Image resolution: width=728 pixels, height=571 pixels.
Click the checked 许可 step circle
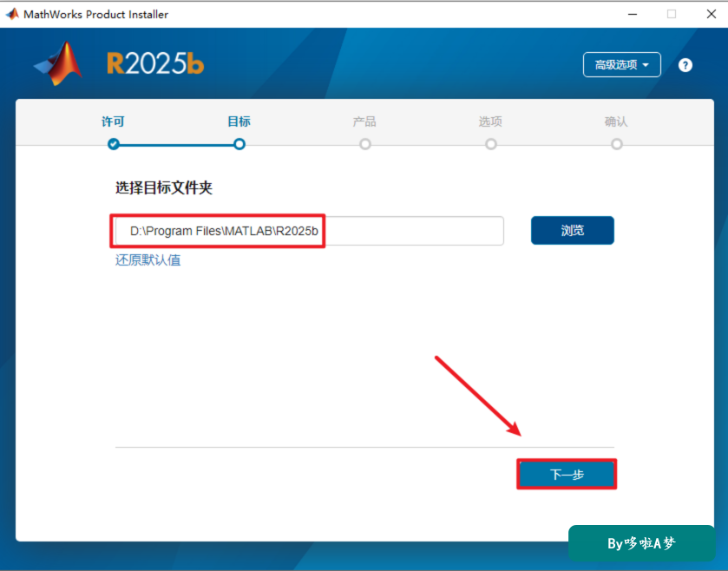click(x=114, y=144)
